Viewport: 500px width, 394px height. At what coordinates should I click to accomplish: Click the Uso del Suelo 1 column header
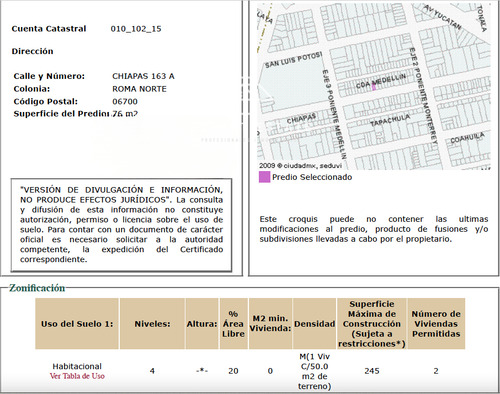point(77,324)
